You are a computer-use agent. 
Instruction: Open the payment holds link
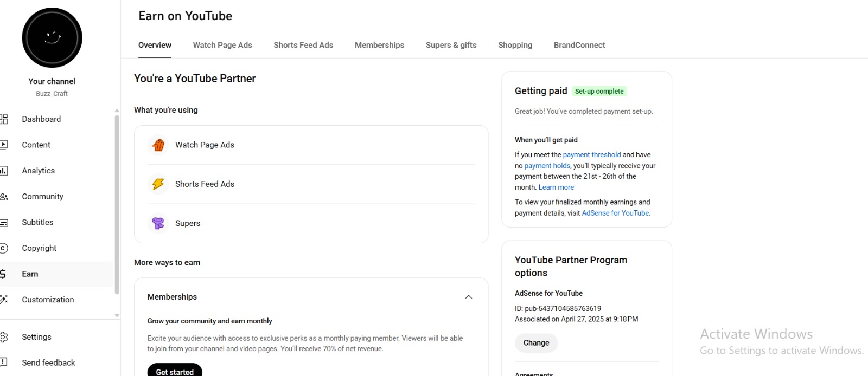tap(547, 166)
